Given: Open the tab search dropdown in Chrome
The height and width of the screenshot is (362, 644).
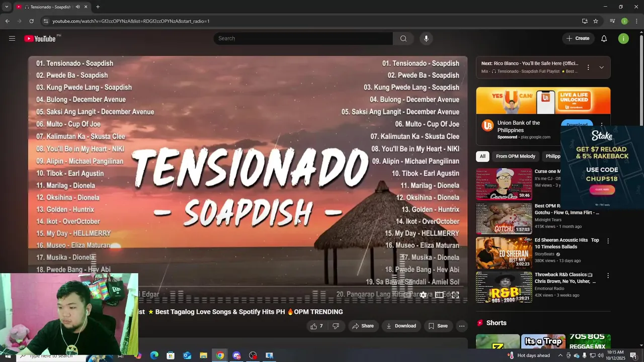Looking at the screenshot, I should 7,7.
